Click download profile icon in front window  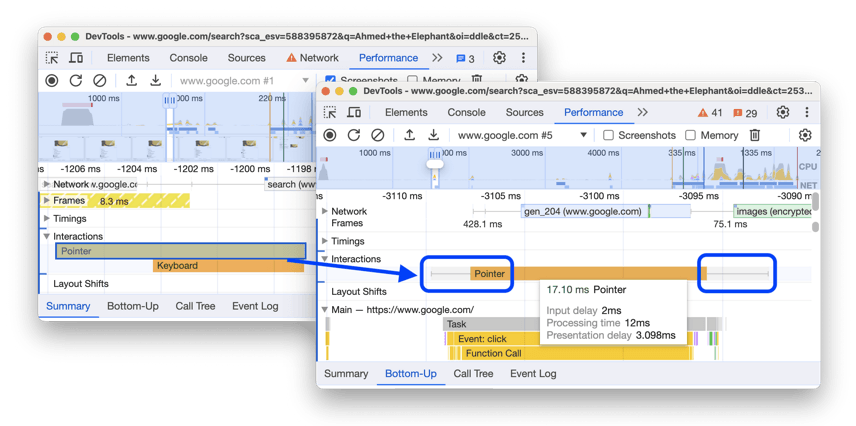coord(434,135)
